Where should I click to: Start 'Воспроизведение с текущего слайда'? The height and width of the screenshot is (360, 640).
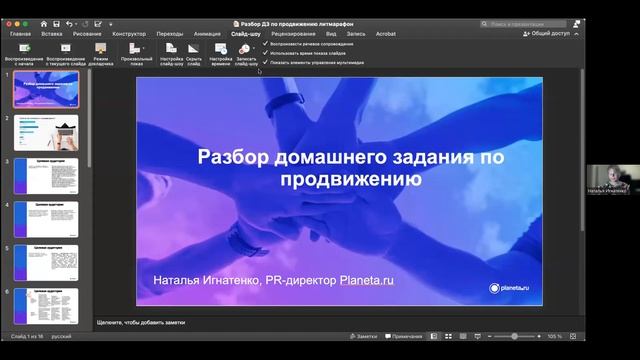66,55
